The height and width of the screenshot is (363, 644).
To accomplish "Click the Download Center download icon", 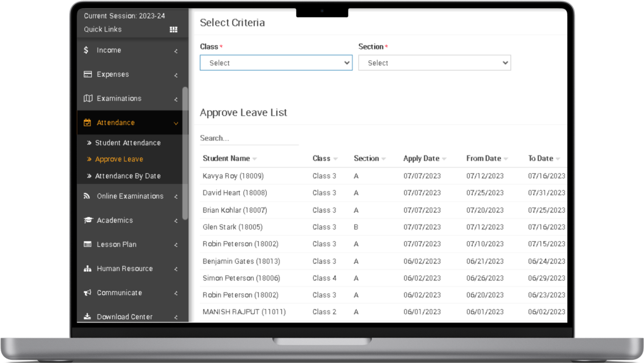I will click(x=87, y=317).
